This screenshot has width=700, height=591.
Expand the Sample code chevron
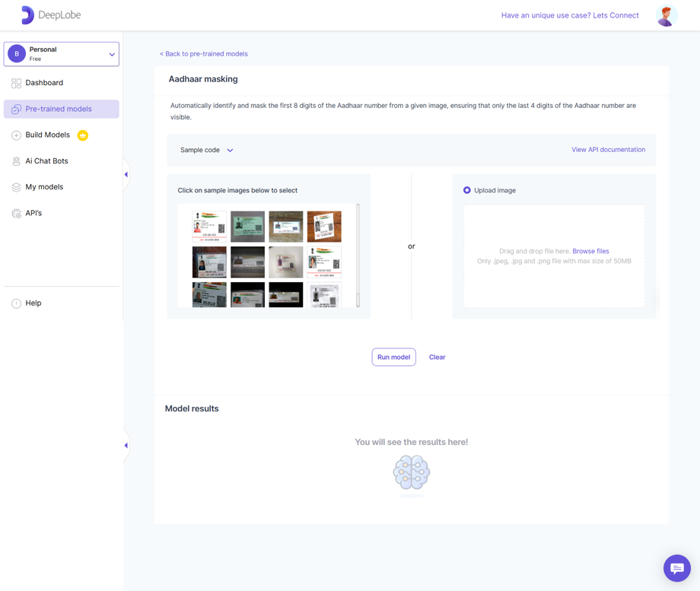tap(230, 151)
